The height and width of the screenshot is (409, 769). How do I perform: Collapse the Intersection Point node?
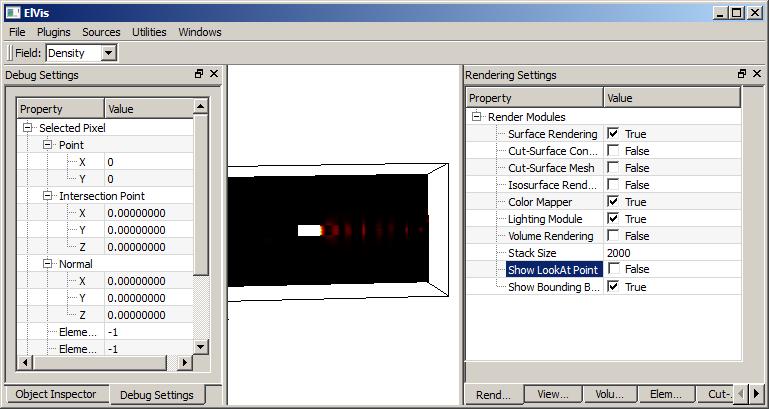point(47,196)
